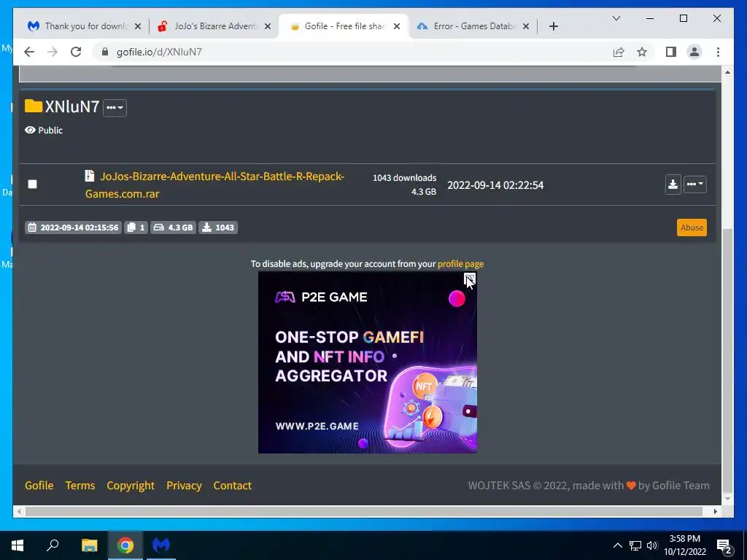Click the file document icon beside the rar name

tap(90, 176)
